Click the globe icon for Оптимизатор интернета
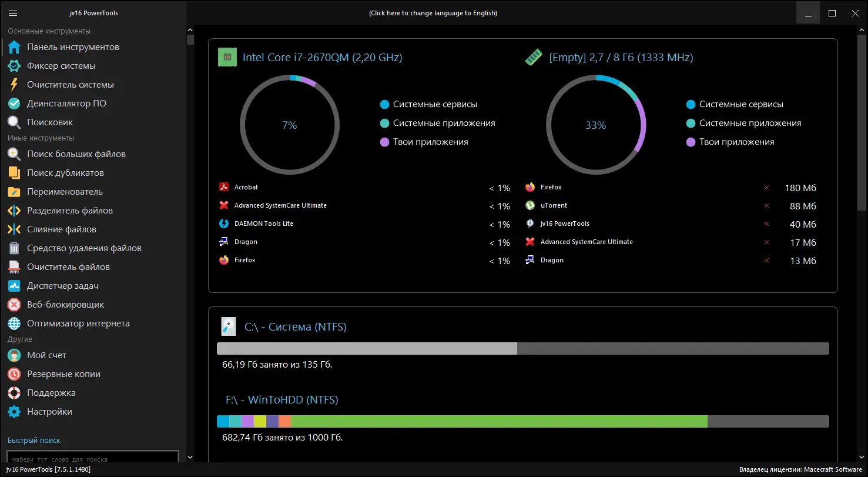The height and width of the screenshot is (477, 868). [x=15, y=323]
